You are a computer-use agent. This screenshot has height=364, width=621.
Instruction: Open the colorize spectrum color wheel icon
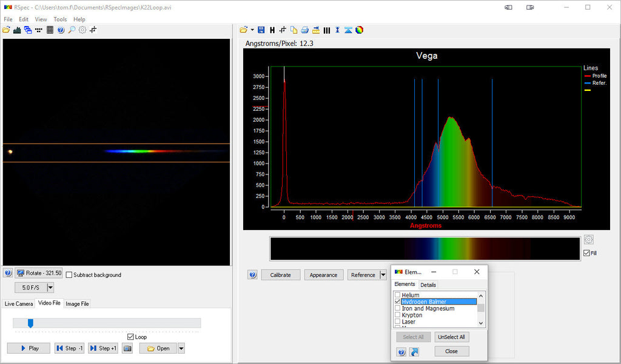(x=359, y=30)
